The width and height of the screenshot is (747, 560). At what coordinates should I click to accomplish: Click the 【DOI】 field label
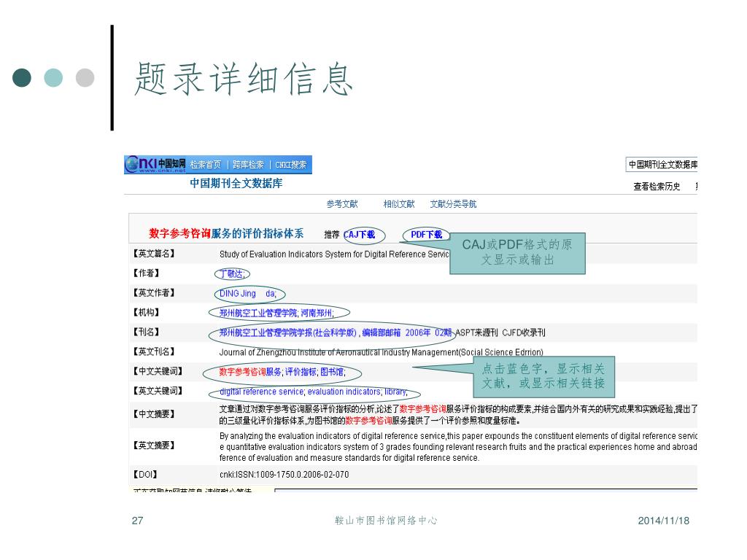click(145, 475)
